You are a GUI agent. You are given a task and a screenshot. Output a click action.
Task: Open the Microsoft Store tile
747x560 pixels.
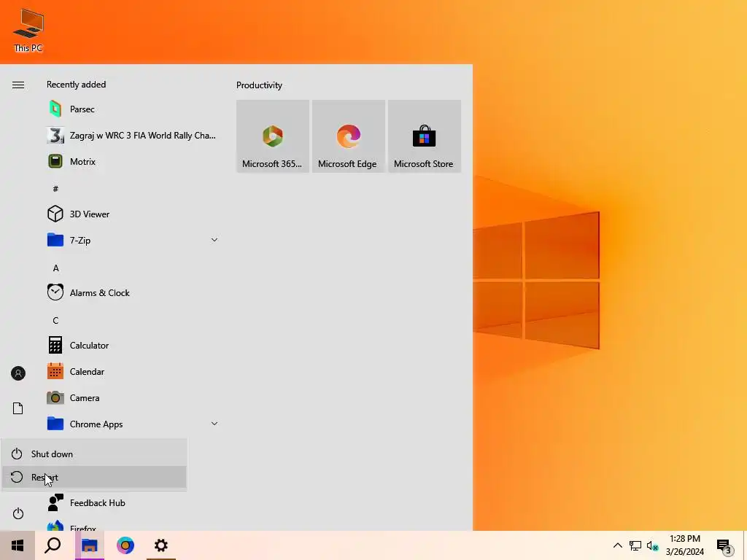coord(424,136)
